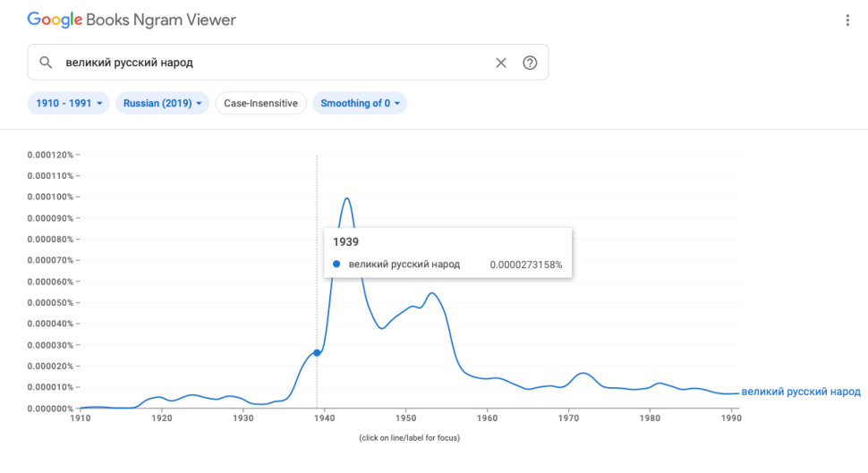Screen dimensions: 868x473
Task: Click the 1943 peak of the graph line
Action: click(x=347, y=198)
